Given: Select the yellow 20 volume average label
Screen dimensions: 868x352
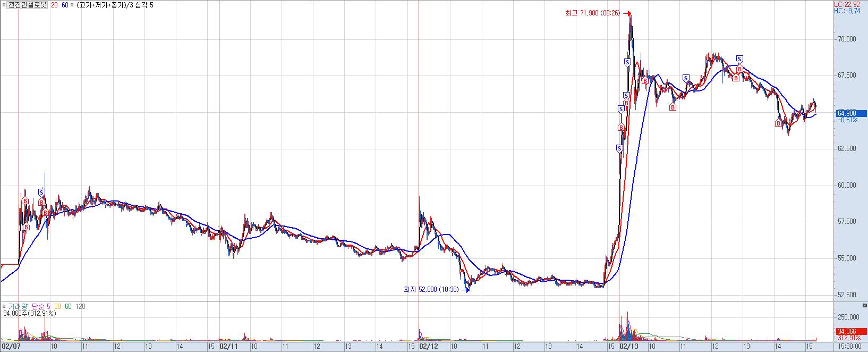Looking at the screenshot, I should tap(57, 306).
